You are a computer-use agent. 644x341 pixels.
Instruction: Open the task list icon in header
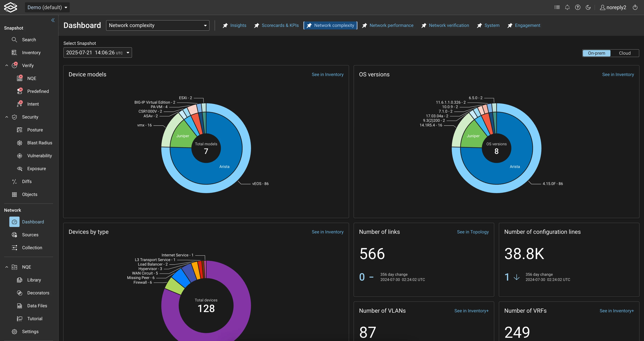(x=557, y=7)
